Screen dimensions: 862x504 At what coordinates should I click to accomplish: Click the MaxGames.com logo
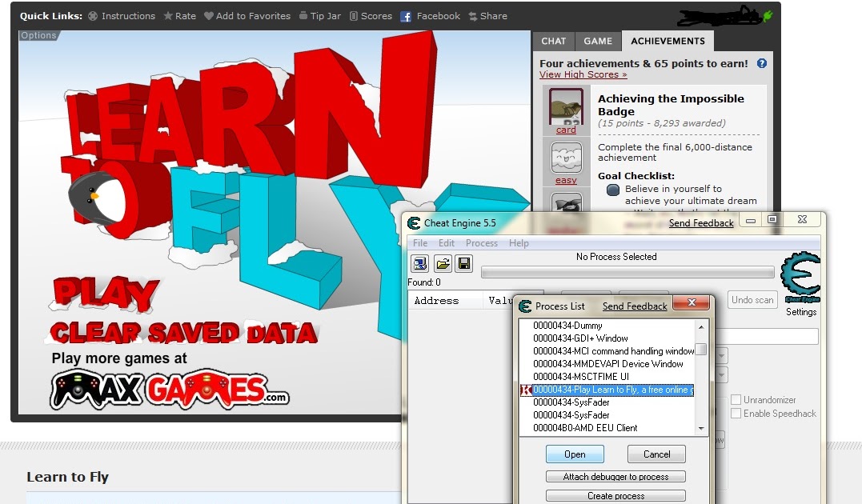coord(170,389)
